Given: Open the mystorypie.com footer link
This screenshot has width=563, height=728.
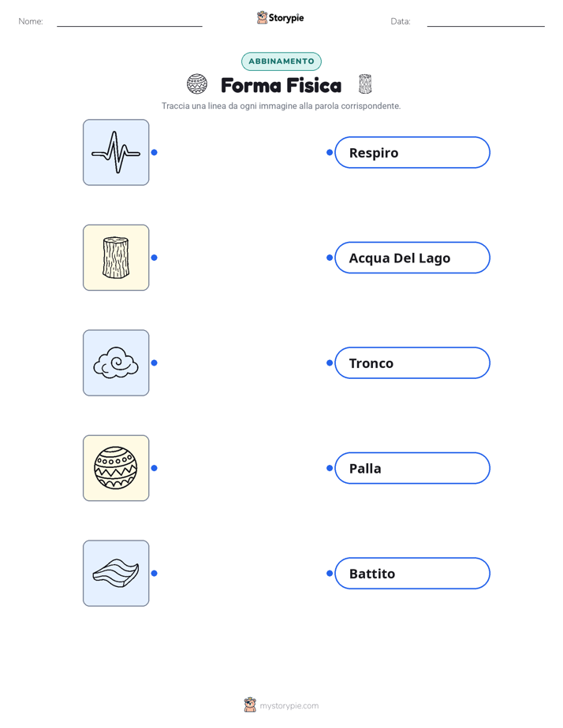Looking at the screenshot, I should 289,706.
